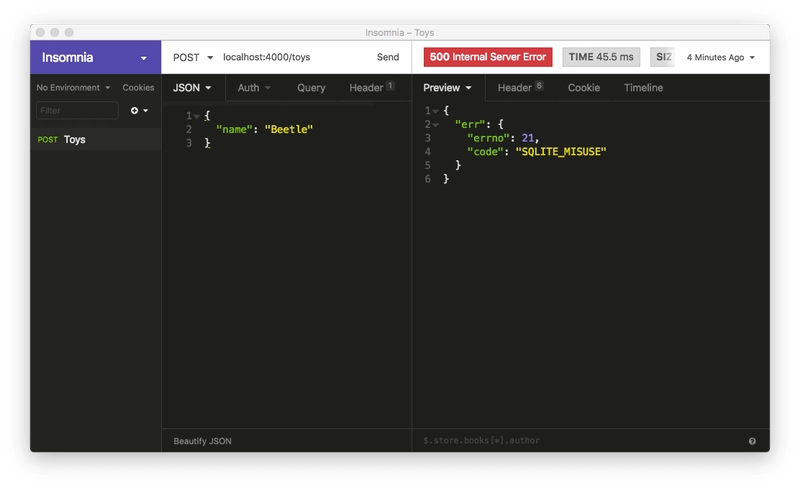Switch to the request Header tab

click(x=371, y=88)
